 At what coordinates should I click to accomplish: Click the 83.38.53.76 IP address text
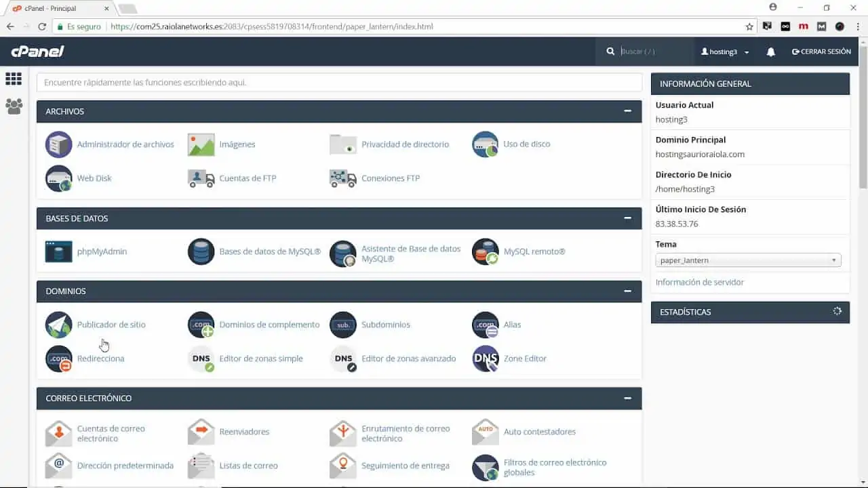coord(677,224)
